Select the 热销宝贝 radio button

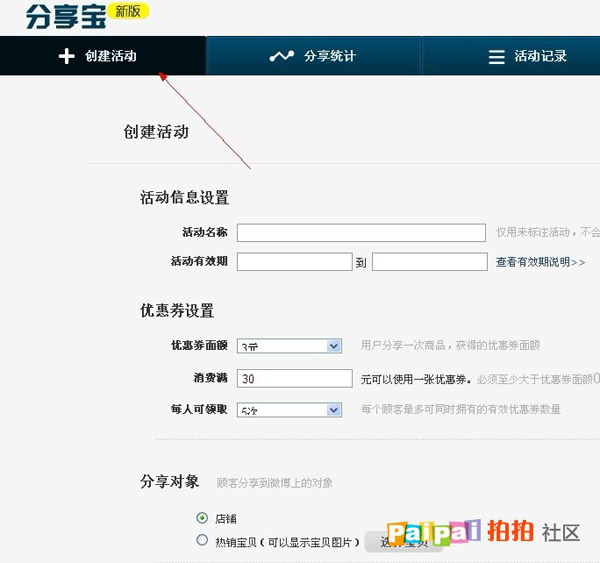pos(202,540)
